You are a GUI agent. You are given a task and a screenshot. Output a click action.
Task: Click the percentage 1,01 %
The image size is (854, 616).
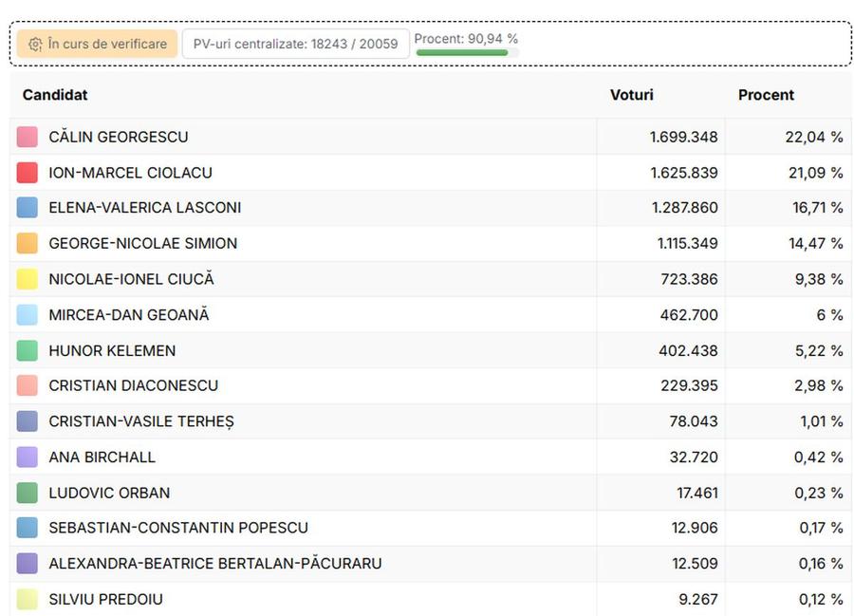[x=822, y=421]
